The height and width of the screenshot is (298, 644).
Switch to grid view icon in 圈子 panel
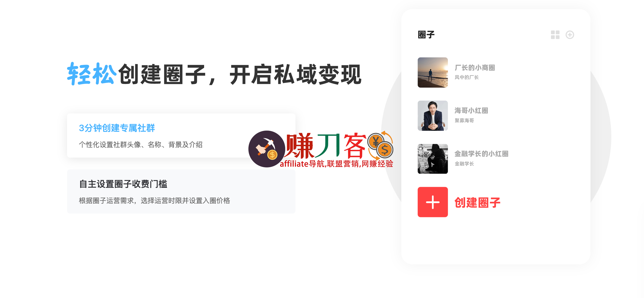(555, 35)
